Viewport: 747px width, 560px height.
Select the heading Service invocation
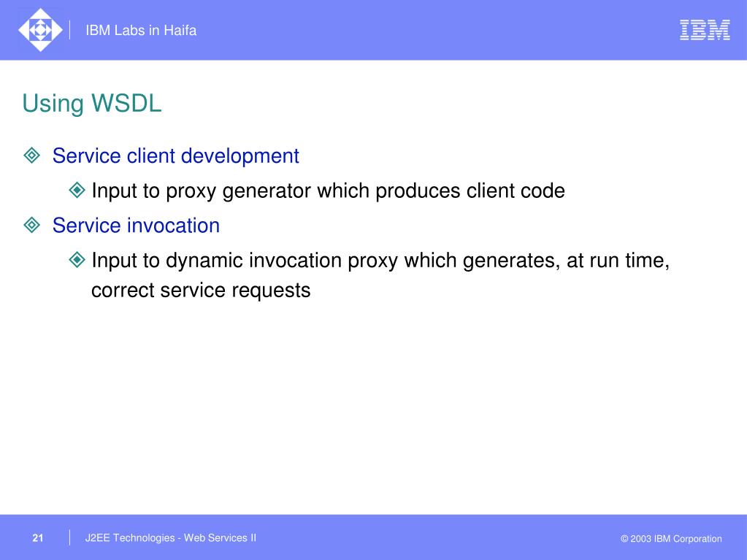(137, 225)
